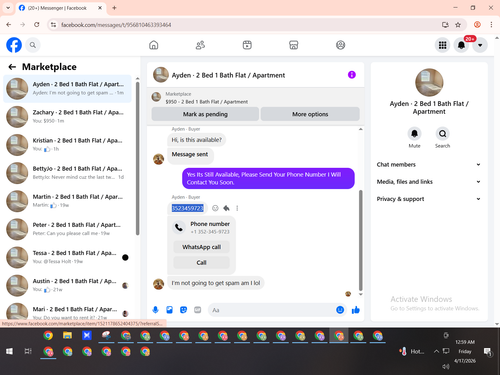Viewport: 500px width, 375px height.
Task: Open the Friends icon in top navigation
Action: [x=200, y=45]
